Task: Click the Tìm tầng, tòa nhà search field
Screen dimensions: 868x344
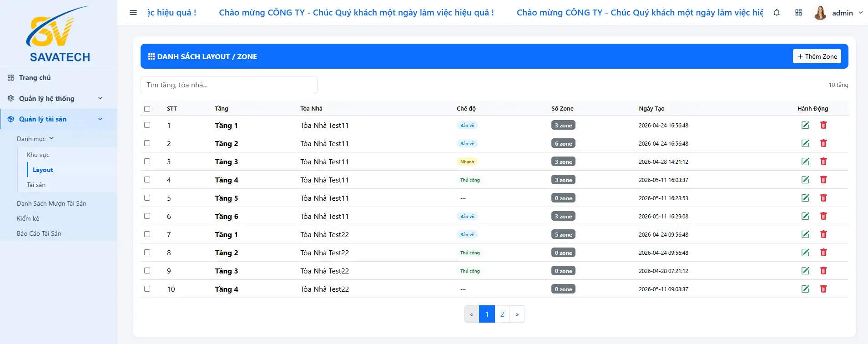Action: click(229, 85)
